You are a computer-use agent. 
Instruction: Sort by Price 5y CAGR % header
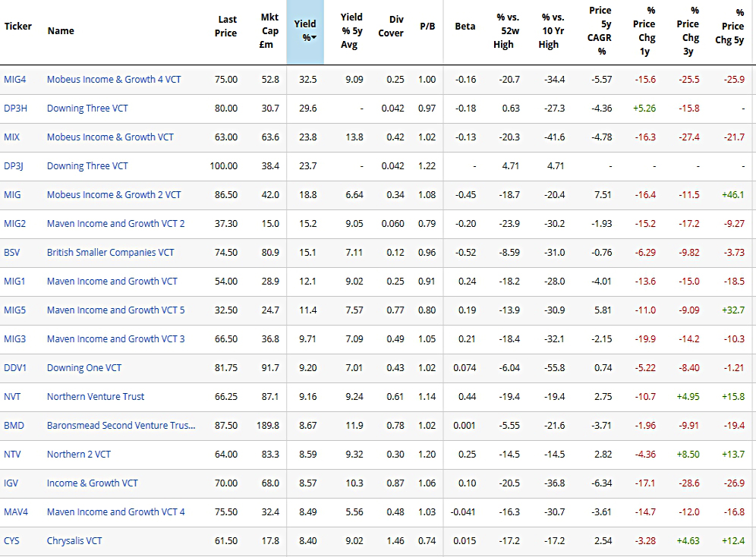coord(600,31)
